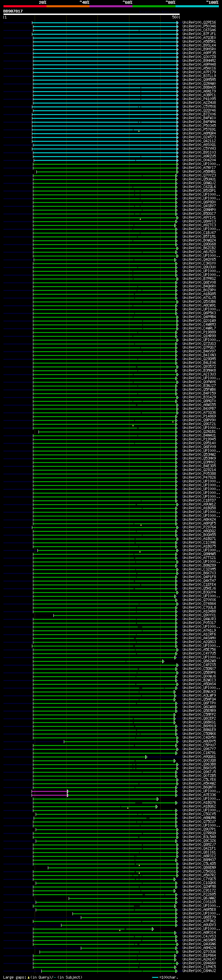Select the UniRef100_A8PQF5 label
222x980 pixels.
pyautogui.click(x=199, y=523)
